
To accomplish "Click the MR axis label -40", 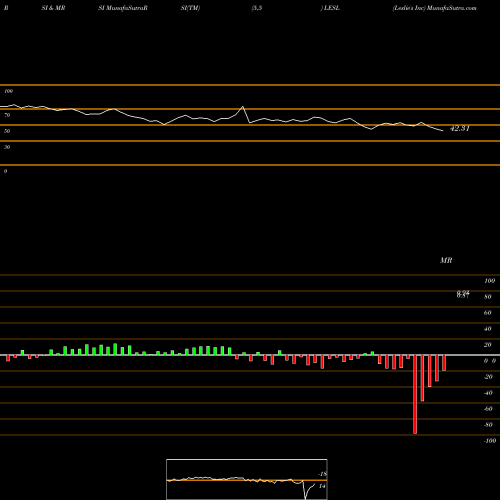I will (488, 393).
